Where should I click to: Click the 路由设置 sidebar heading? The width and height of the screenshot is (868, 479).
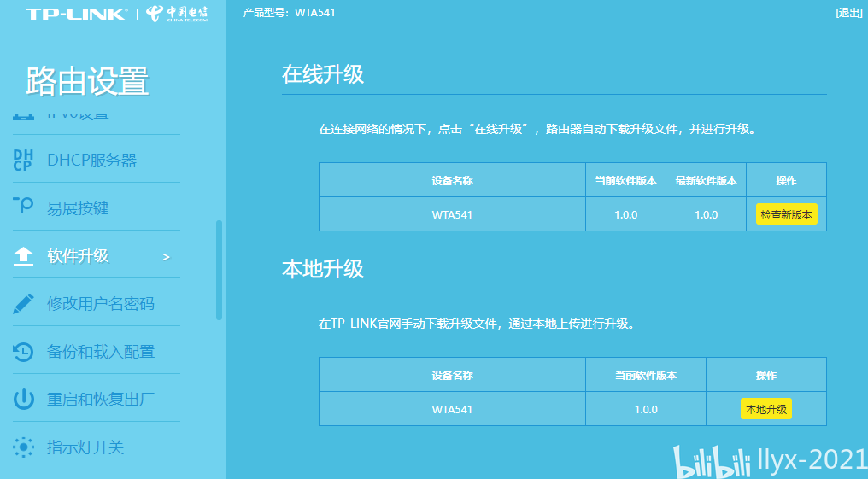(87, 81)
